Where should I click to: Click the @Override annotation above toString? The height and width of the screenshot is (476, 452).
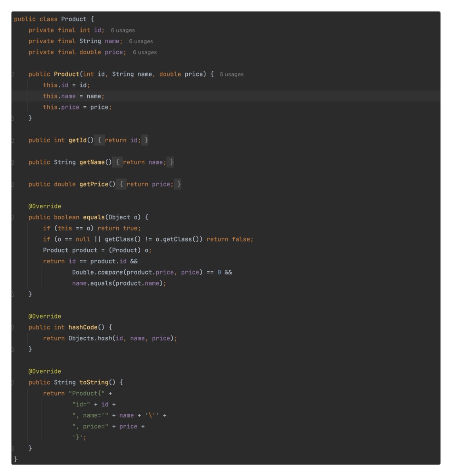click(x=45, y=371)
